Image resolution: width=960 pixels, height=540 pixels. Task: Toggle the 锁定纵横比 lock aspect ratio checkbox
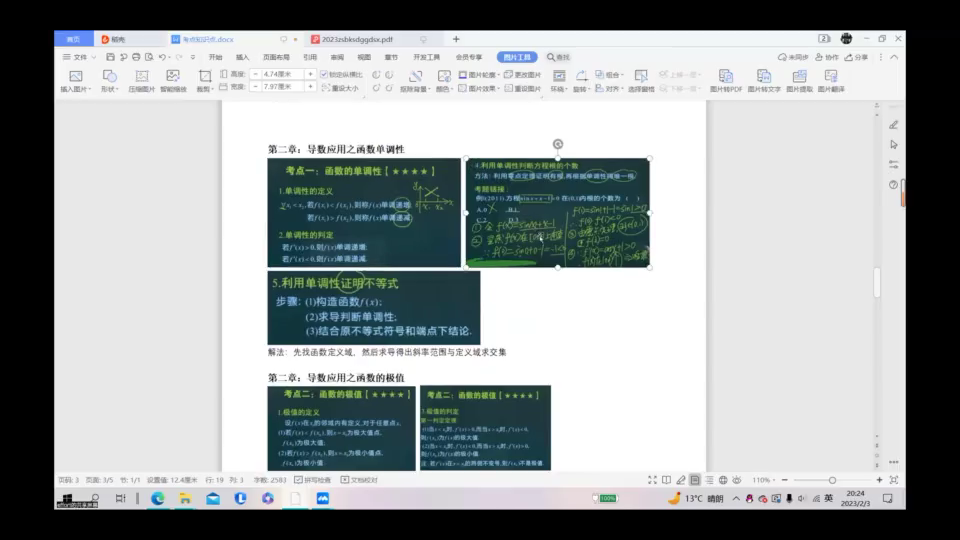324,75
